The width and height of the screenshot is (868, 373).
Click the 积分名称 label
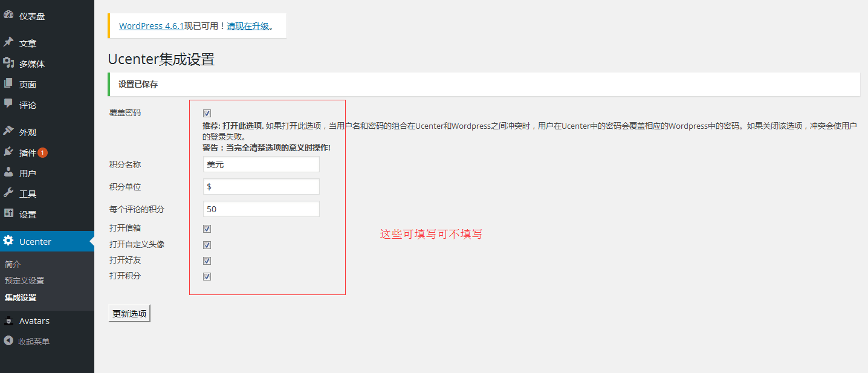[125, 164]
